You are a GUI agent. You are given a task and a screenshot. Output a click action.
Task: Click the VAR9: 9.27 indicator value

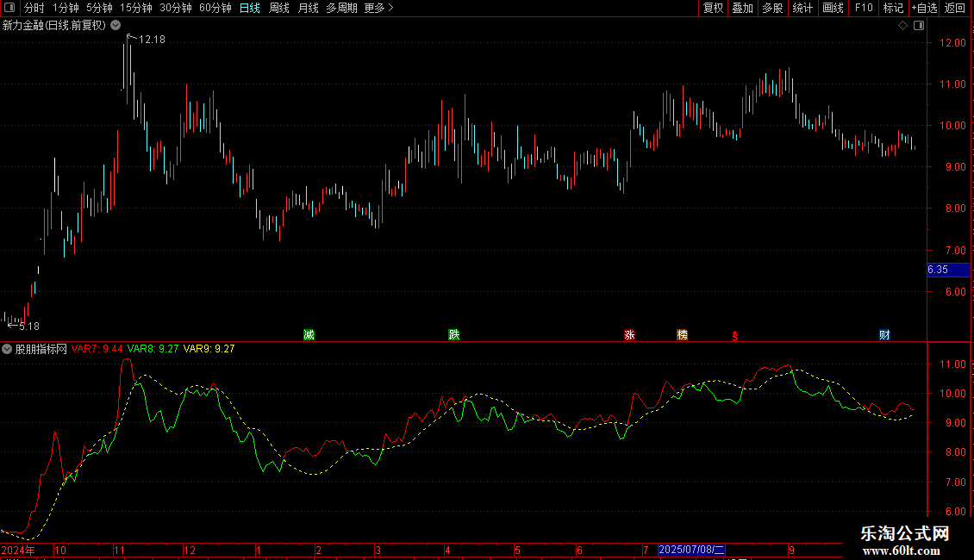[x=209, y=349]
